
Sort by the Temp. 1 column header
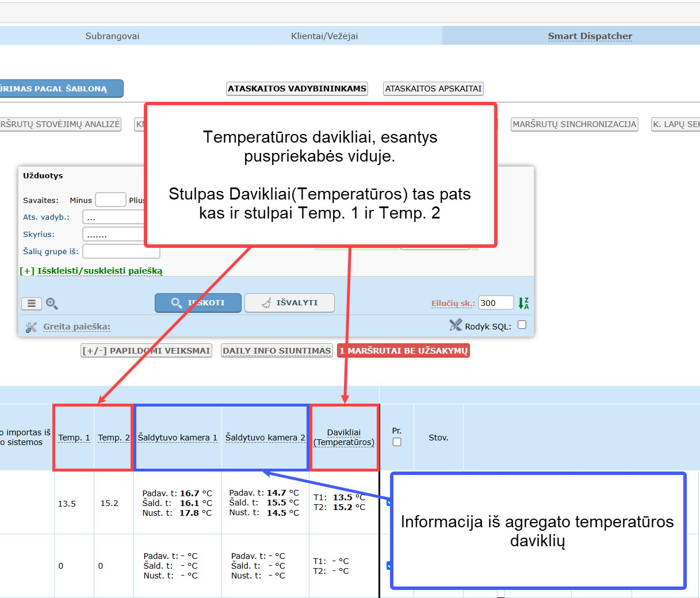pos(74,438)
